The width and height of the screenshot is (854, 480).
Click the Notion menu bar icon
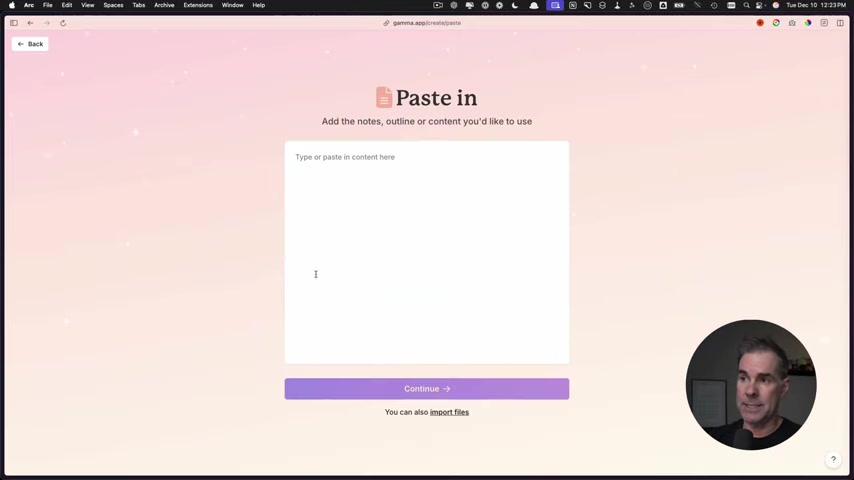pyautogui.click(x=573, y=5)
